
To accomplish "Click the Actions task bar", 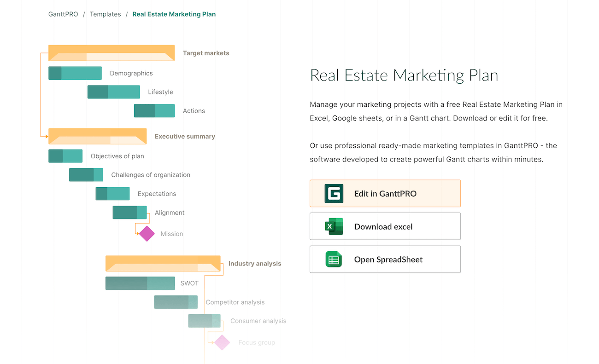I will tap(154, 111).
